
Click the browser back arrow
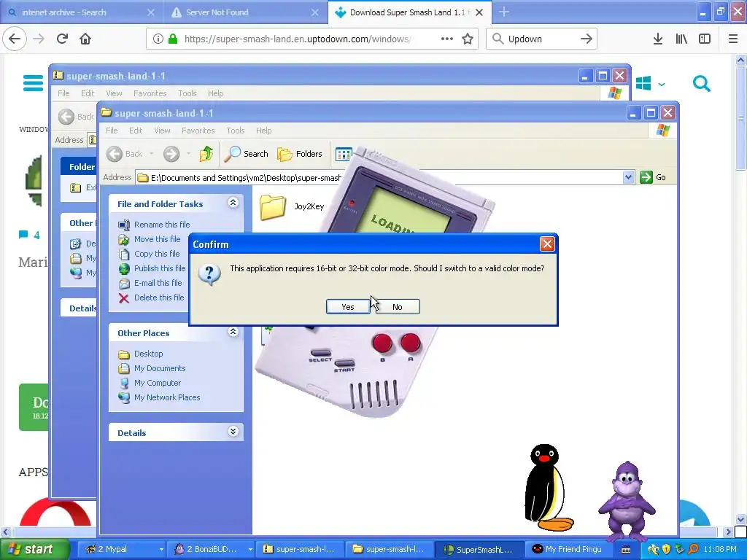tap(15, 39)
